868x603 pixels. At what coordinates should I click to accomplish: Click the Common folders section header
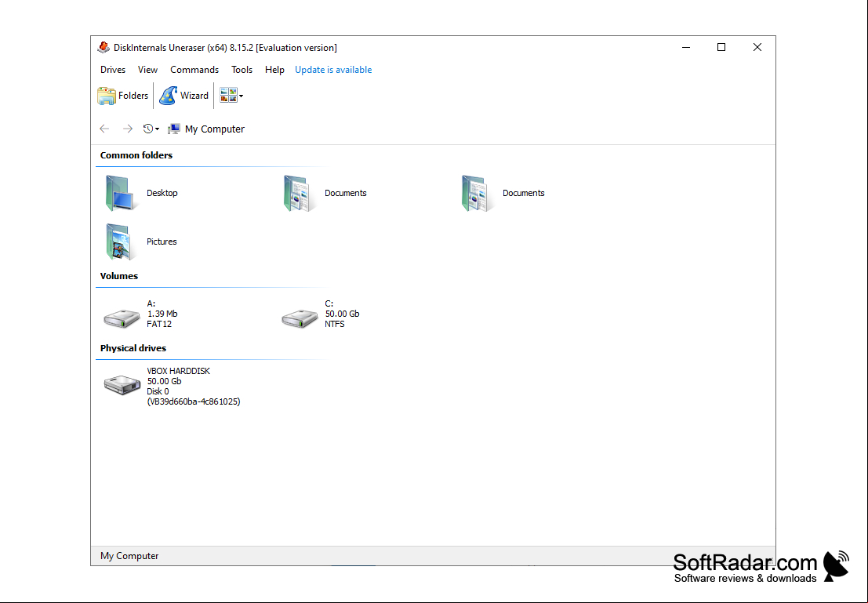pos(136,155)
